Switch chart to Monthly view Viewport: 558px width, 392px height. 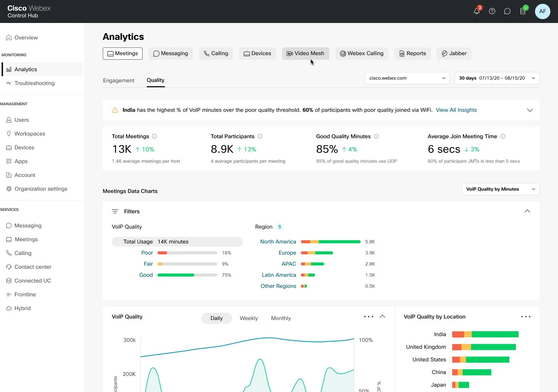click(x=281, y=318)
